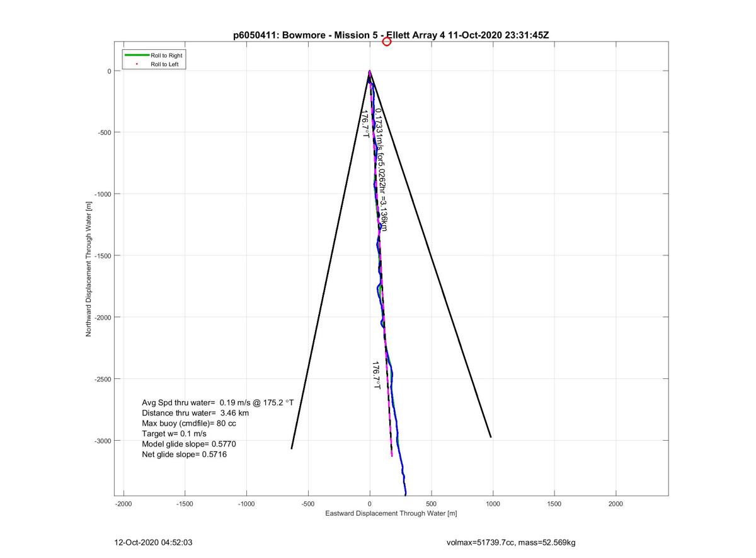Click the "-1000" tick on the northward axis

point(103,194)
